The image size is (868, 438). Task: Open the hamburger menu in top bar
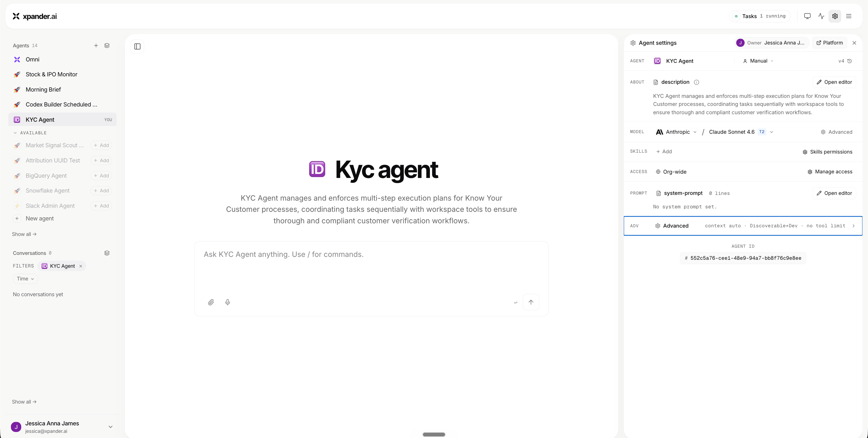(x=849, y=16)
